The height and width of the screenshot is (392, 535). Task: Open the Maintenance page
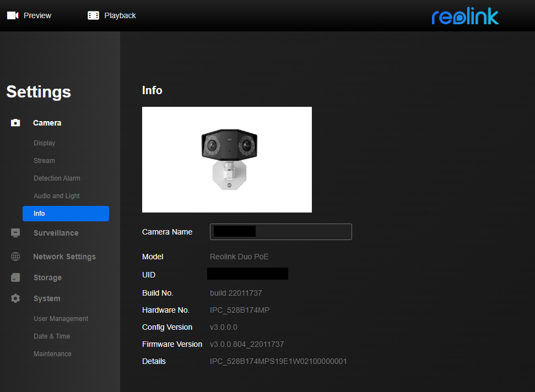point(52,353)
